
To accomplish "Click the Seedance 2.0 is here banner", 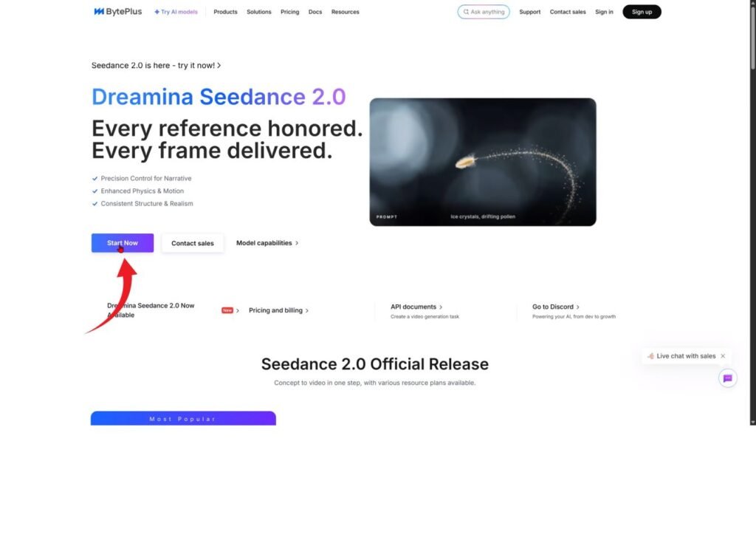I will 156,65.
